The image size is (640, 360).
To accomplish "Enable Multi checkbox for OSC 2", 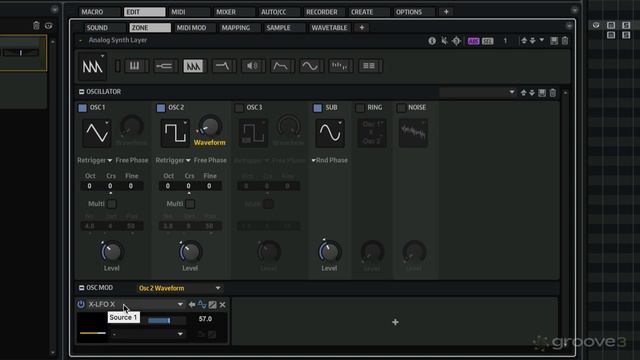I will click(190, 204).
